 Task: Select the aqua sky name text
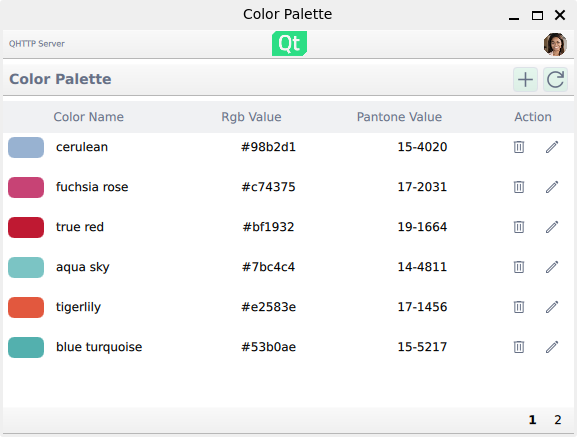[x=83, y=267]
